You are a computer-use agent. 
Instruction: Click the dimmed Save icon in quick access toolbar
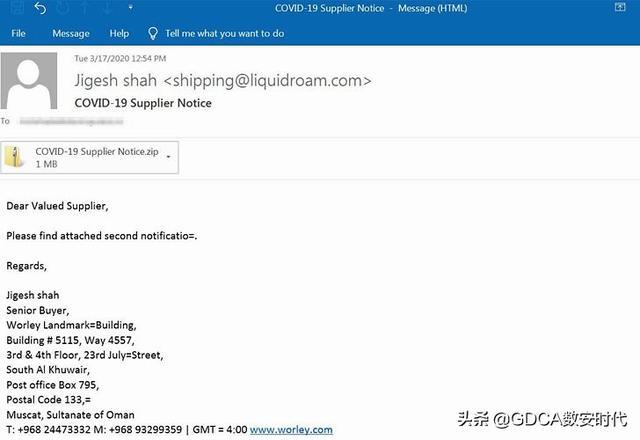point(17,7)
